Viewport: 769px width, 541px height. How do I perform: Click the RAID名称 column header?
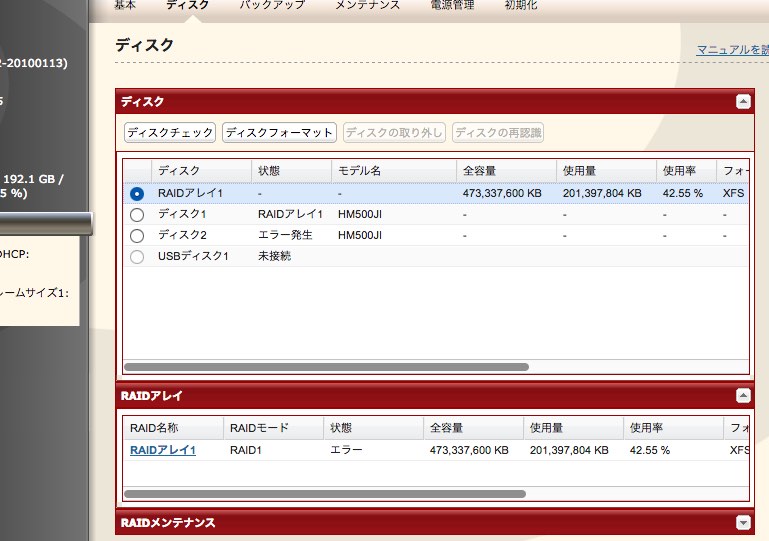[173, 428]
